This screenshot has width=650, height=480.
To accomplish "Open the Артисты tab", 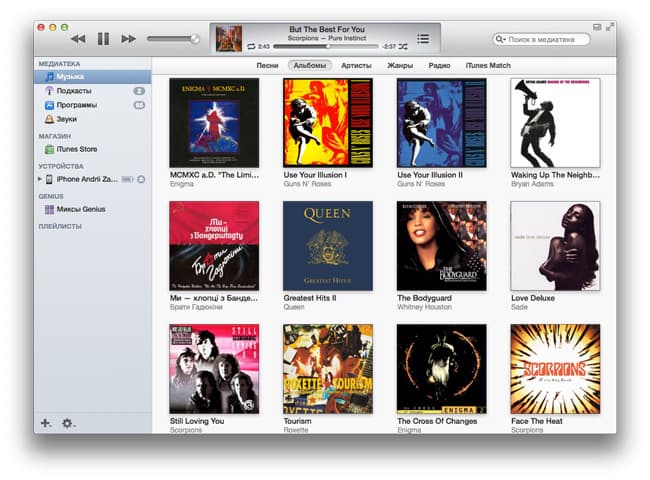I will pyautogui.click(x=356, y=65).
